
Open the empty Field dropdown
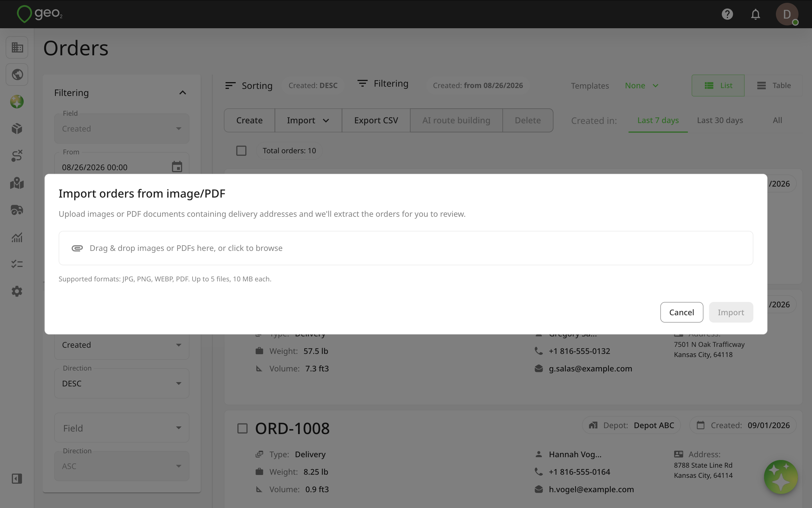point(122,428)
